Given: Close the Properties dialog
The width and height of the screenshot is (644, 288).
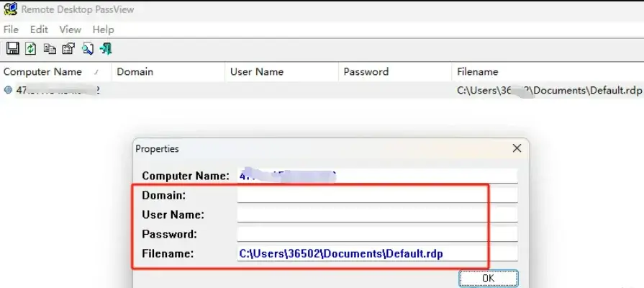Looking at the screenshot, I should (x=517, y=148).
